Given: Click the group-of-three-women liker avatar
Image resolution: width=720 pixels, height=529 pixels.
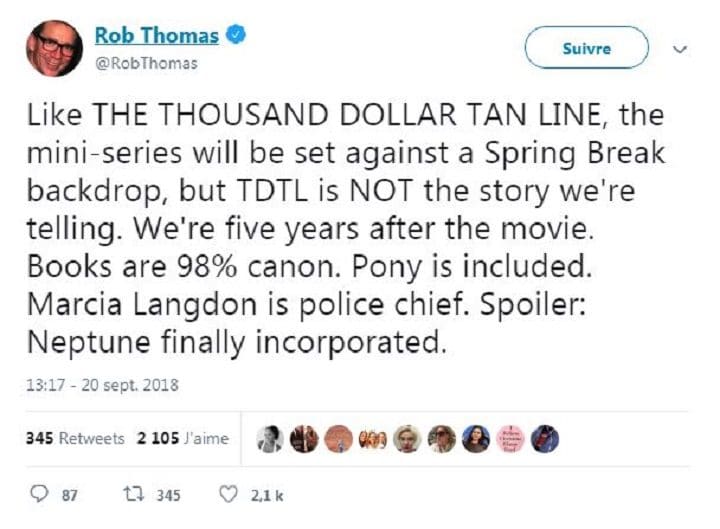Looking at the screenshot, I should 372,438.
